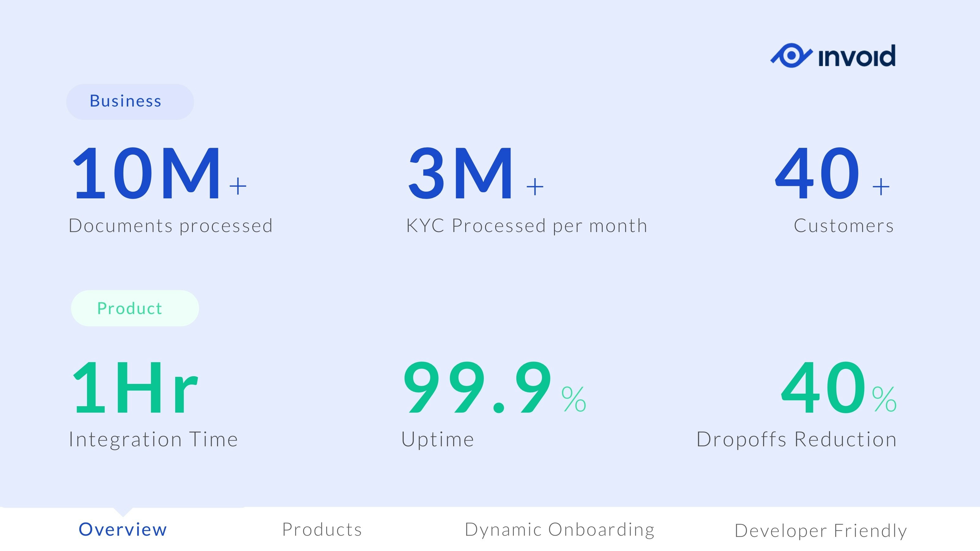Click KYC Processed per month caption

tap(526, 226)
